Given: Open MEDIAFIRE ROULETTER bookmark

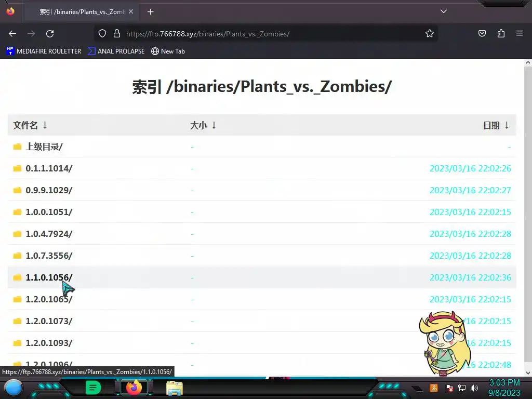Looking at the screenshot, I should click(44, 51).
